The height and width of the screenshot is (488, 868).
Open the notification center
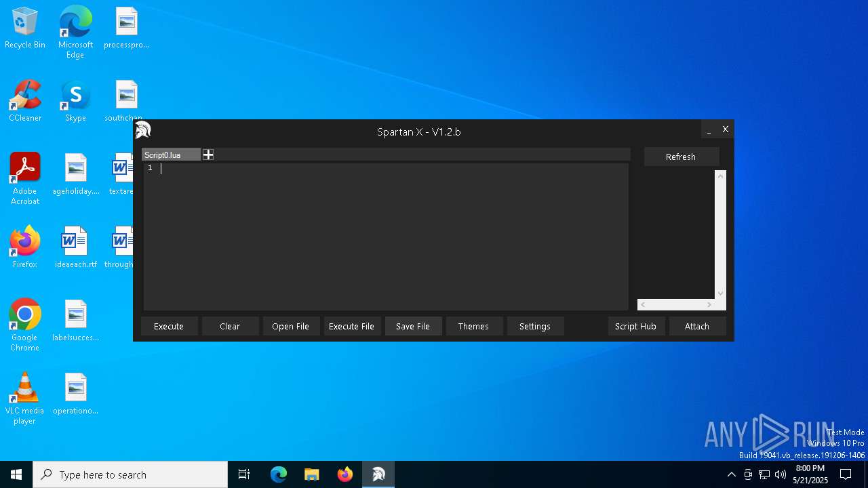point(846,474)
